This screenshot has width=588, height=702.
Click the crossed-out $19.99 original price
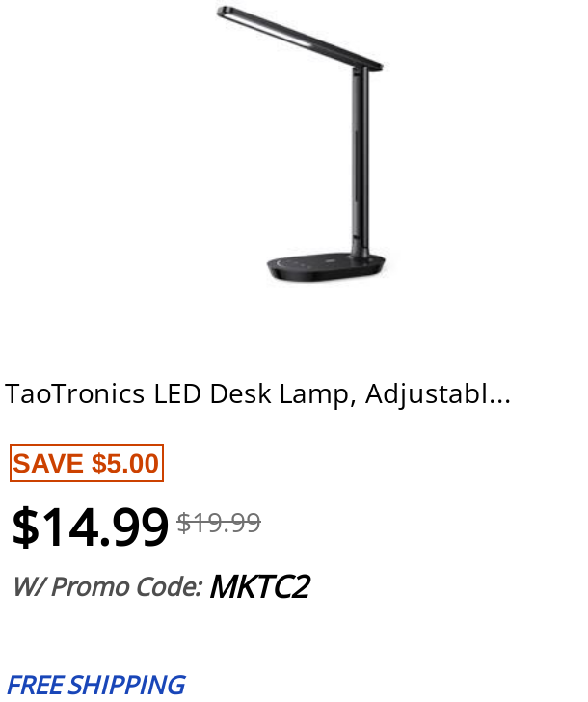[219, 522]
